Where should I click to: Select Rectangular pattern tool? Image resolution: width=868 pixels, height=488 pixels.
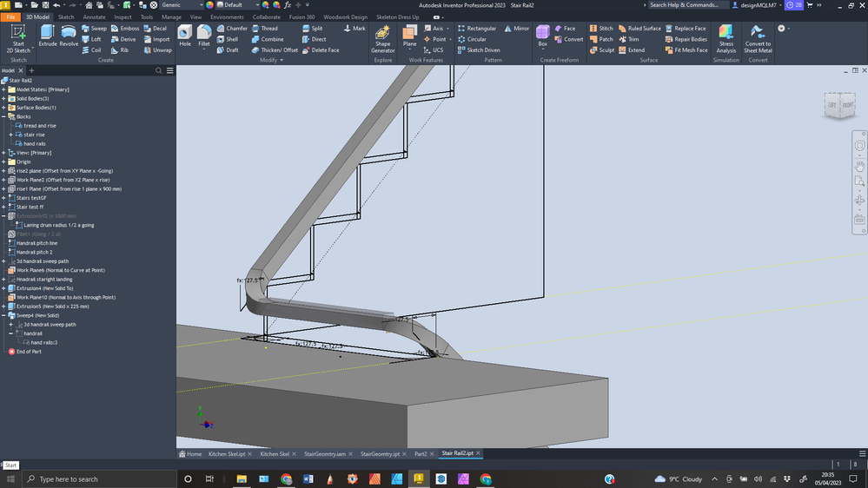pyautogui.click(x=477, y=28)
